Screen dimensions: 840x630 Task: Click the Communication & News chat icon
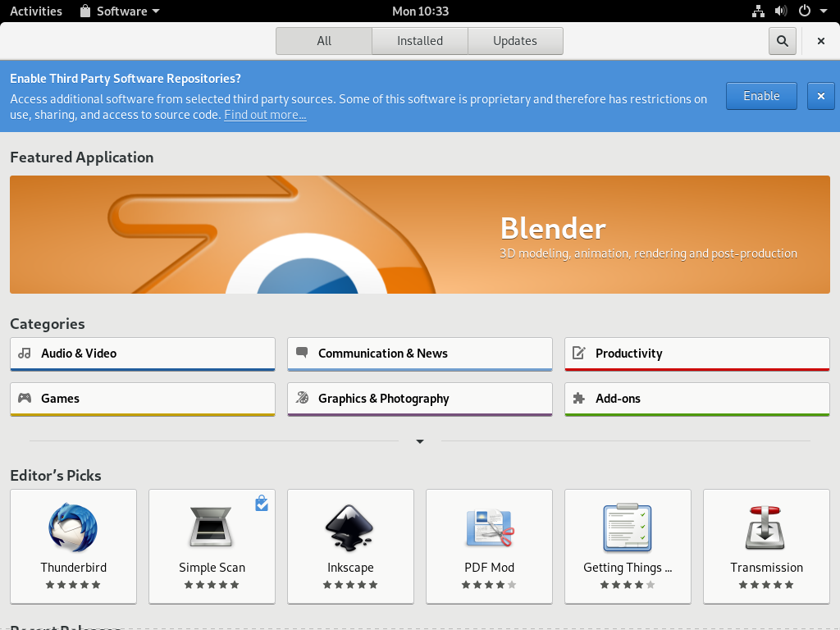(302, 353)
